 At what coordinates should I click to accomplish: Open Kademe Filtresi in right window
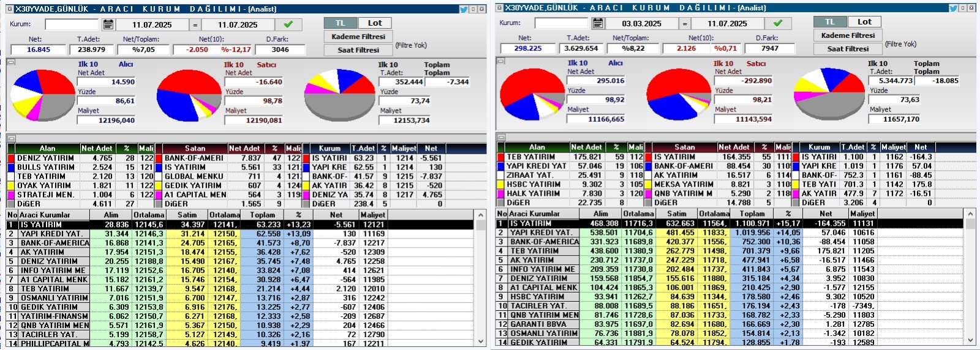coord(848,35)
